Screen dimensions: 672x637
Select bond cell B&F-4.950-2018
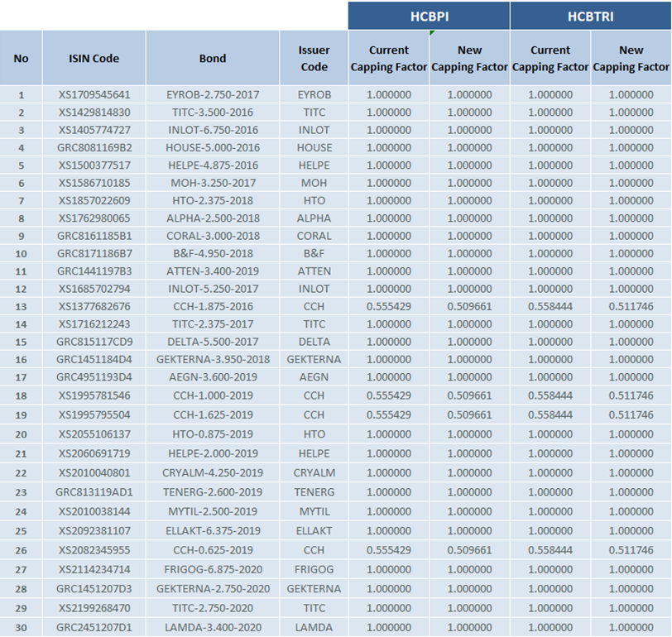[213, 254]
